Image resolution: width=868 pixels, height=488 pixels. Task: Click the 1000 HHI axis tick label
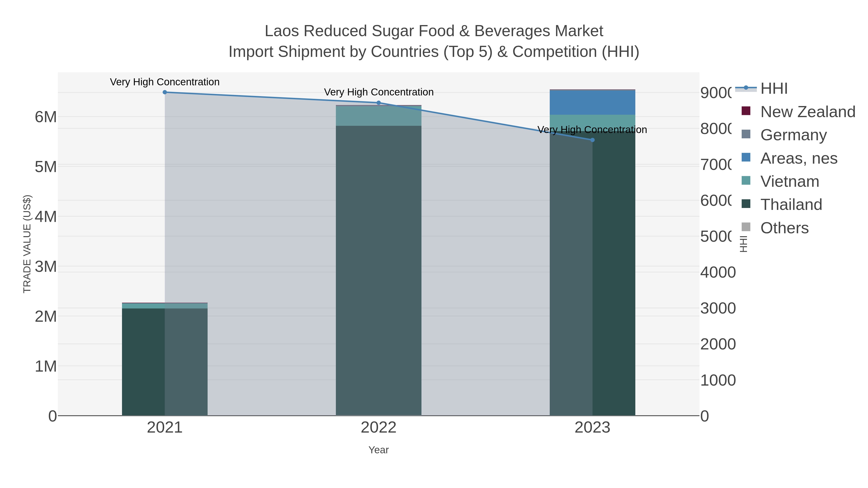(x=718, y=380)
